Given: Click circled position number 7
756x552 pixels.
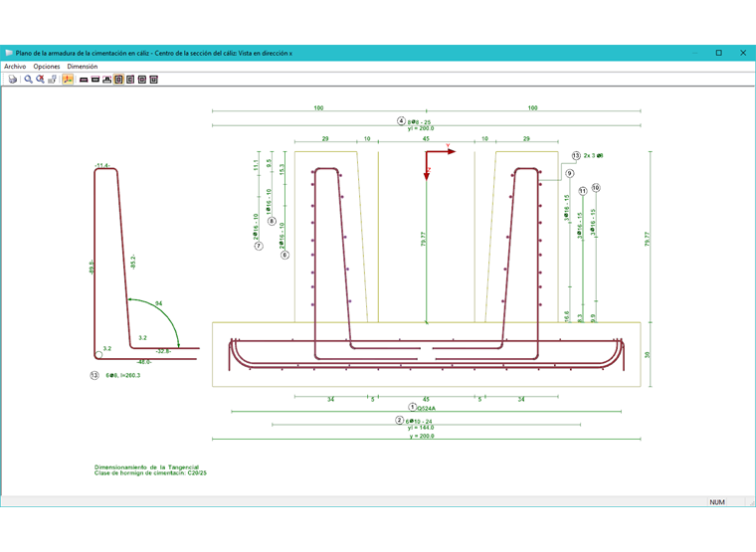Looking at the screenshot, I should (x=259, y=246).
